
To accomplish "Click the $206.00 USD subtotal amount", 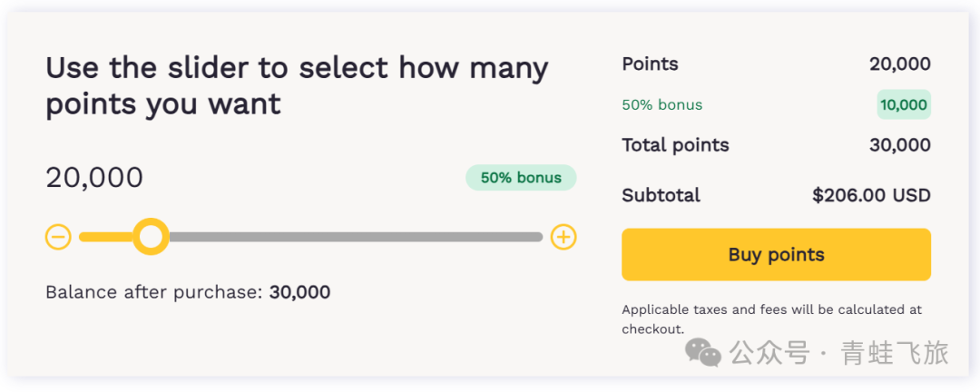I will 871,195.
